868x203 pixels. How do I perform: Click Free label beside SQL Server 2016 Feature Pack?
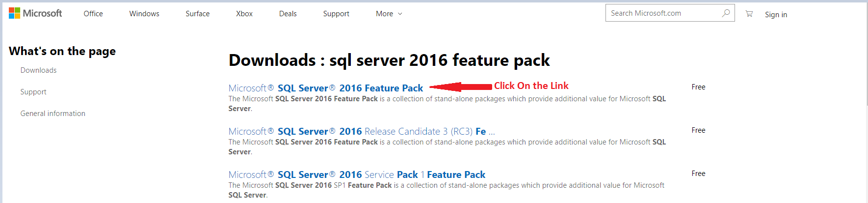click(698, 87)
